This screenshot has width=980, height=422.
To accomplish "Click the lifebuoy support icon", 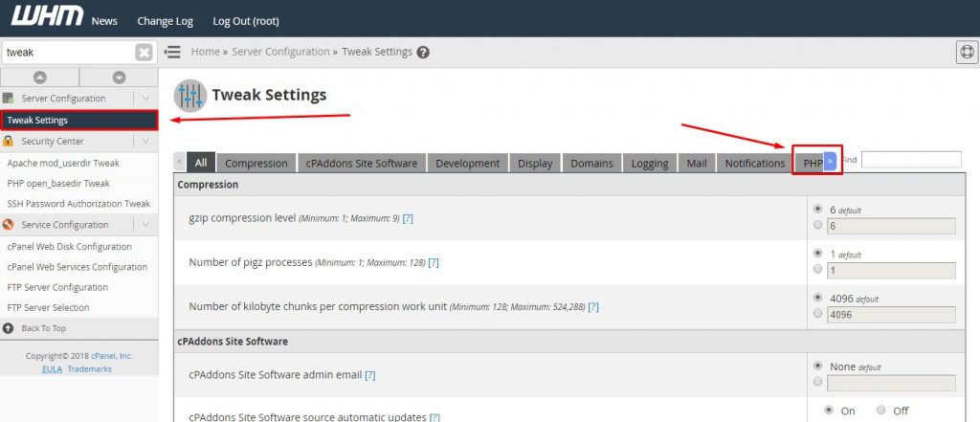I will click(x=967, y=53).
